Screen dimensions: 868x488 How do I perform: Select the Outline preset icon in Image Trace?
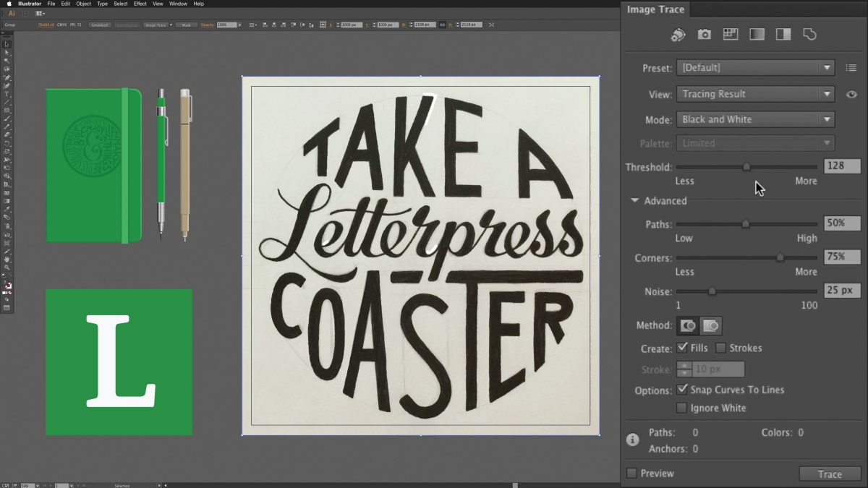(809, 34)
